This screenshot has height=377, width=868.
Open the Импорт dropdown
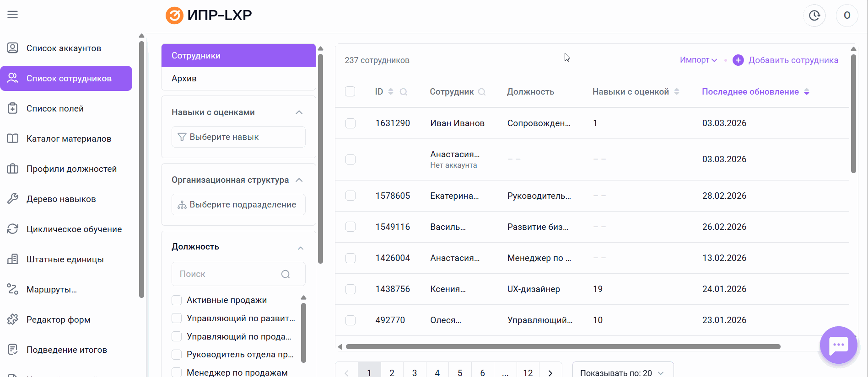pos(698,60)
